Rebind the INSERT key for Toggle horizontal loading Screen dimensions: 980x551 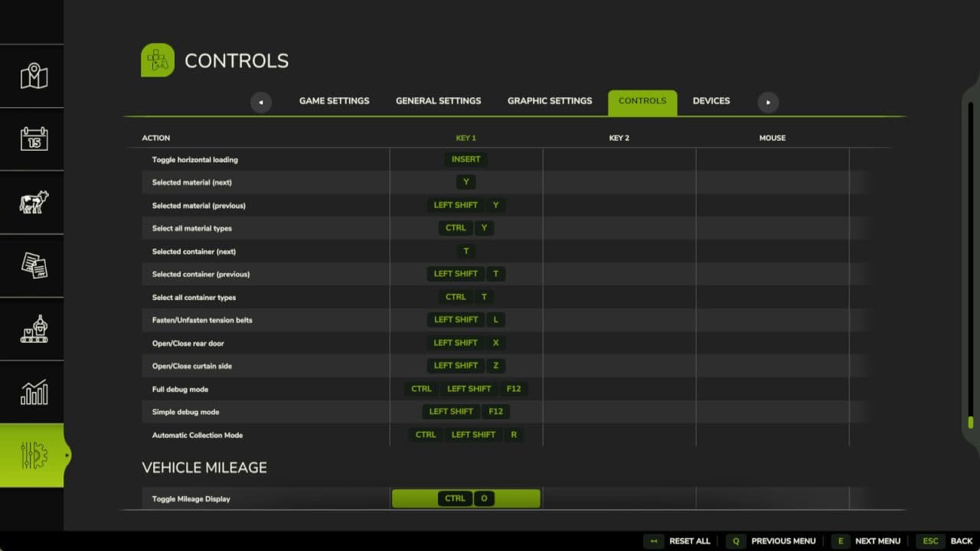pos(465,159)
